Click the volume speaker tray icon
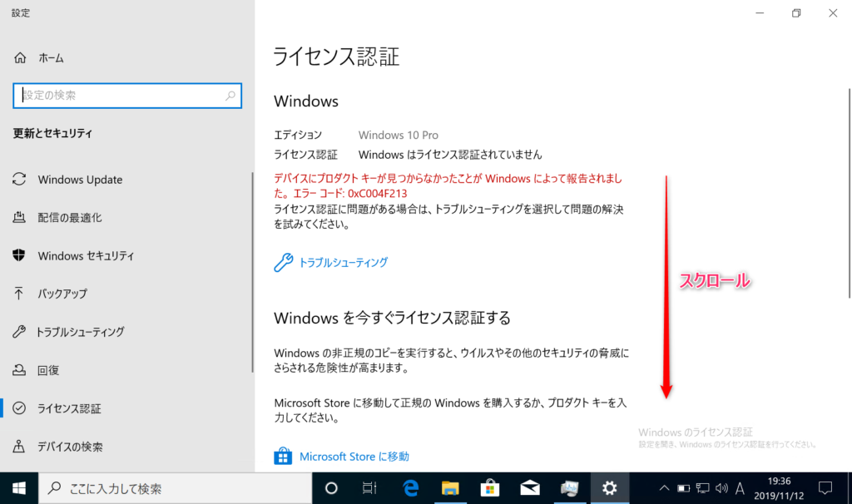Viewport: 852px width, 504px height. [x=721, y=488]
